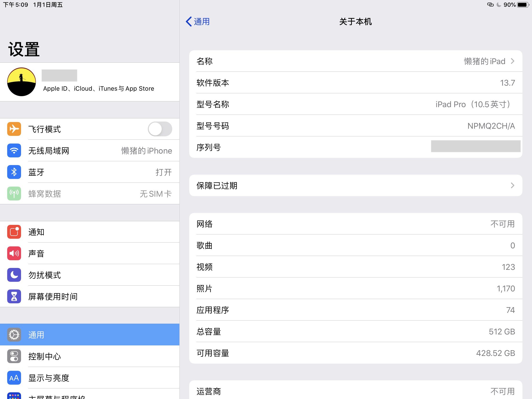
Task: Select the General (通用) sidebar item
Action: 89,335
